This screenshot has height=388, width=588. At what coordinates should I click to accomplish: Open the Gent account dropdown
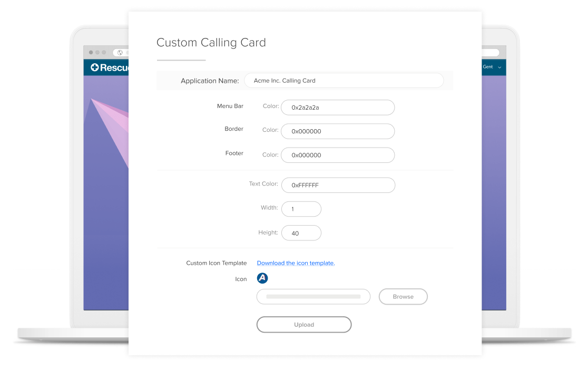(x=488, y=67)
